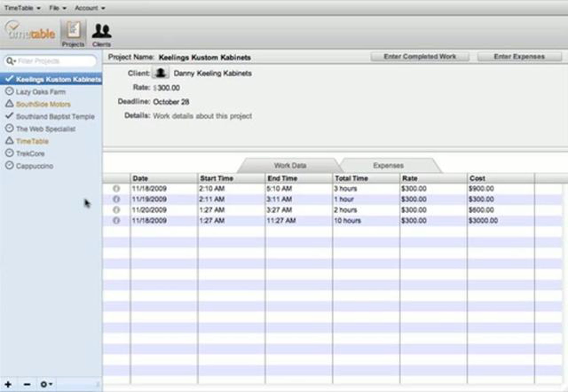Select the Southland Baptist Temple project
568x392 pixels.
tap(55, 116)
